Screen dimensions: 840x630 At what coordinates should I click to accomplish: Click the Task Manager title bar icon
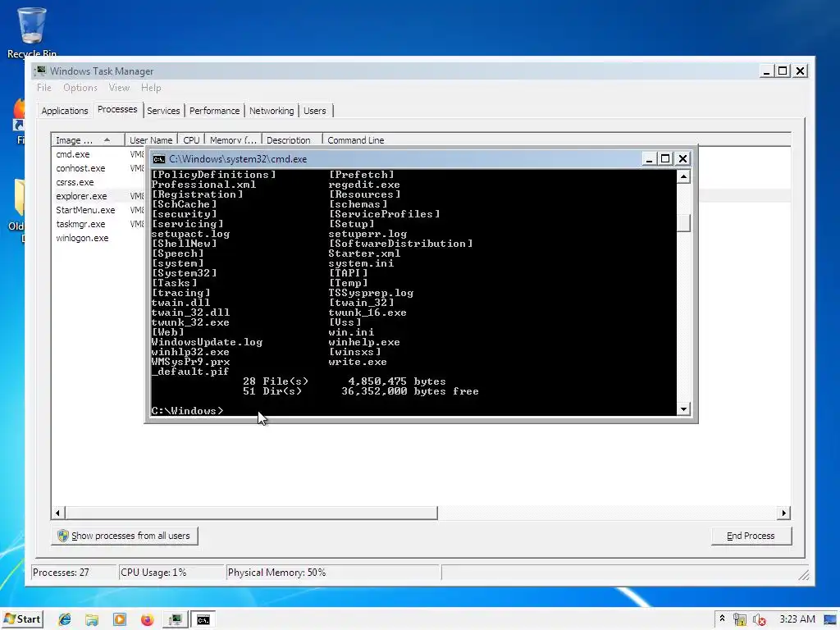39,71
